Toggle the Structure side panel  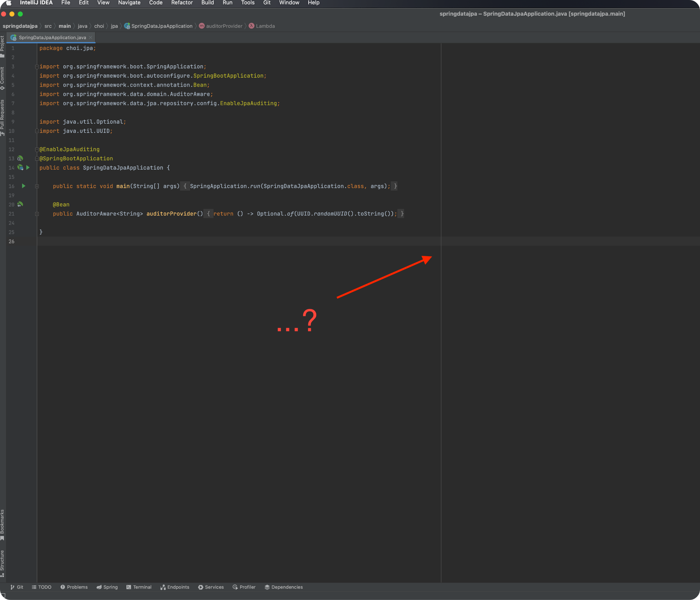point(2,563)
